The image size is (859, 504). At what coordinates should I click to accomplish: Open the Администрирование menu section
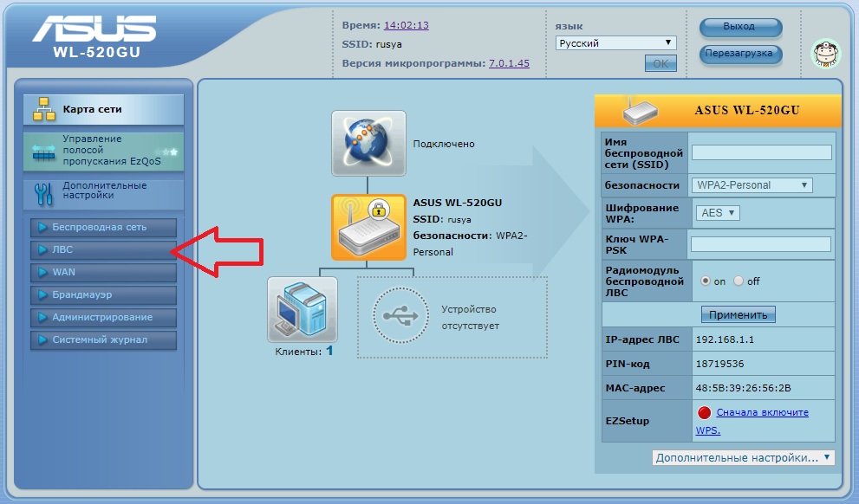point(103,317)
